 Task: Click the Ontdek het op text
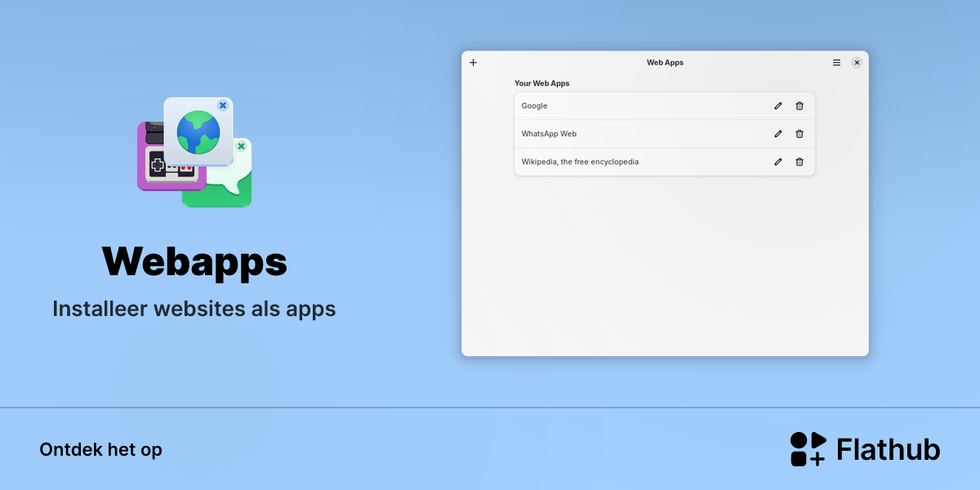click(100, 450)
